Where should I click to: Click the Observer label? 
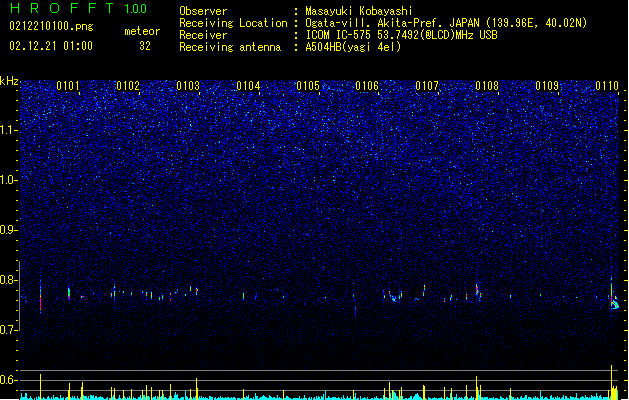pyautogui.click(x=203, y=11)
